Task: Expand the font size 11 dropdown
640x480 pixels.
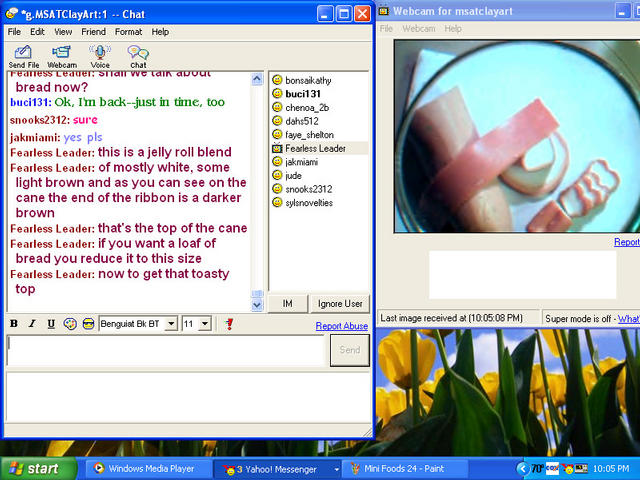Action: (x=205, y=324)
